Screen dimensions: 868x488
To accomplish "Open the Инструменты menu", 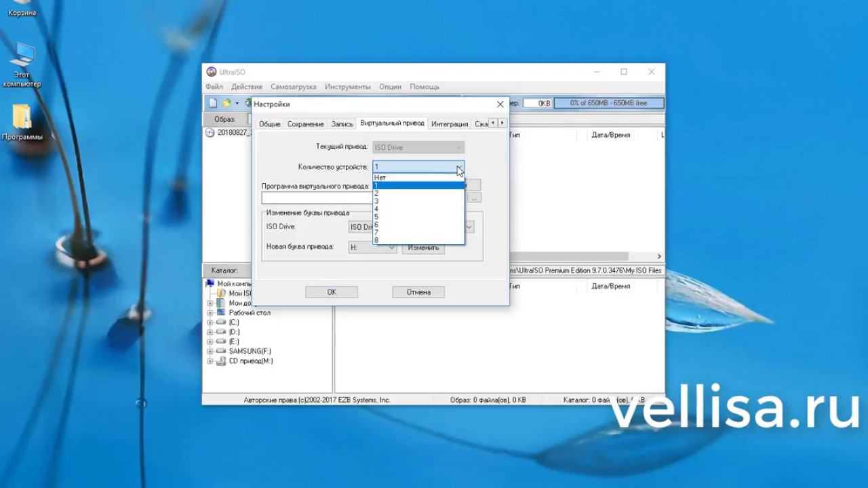I will [x=347, y=87].
